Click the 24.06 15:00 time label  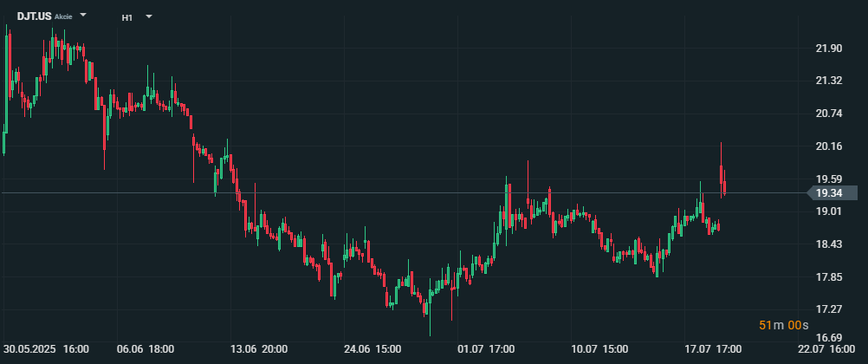click(x=372, y=349)
